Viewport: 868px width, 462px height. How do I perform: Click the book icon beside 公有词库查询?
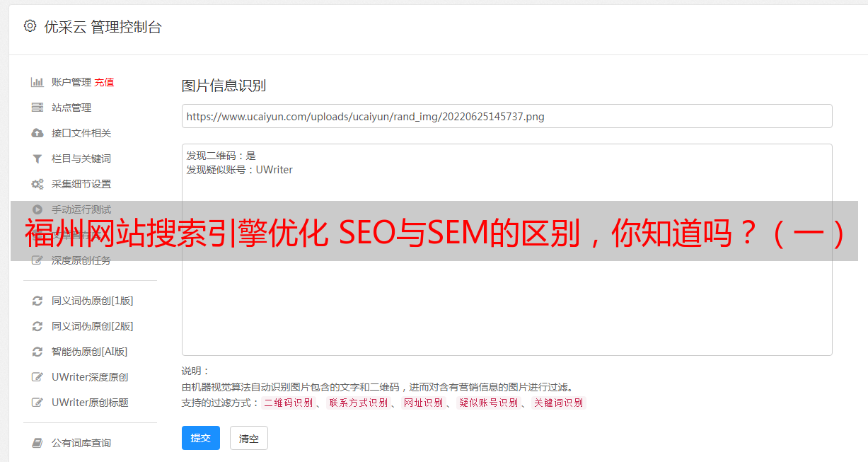pos(37,443)
